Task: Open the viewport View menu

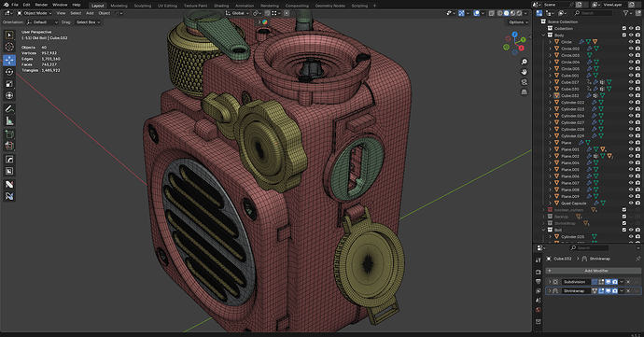Action: click(61, 13)
